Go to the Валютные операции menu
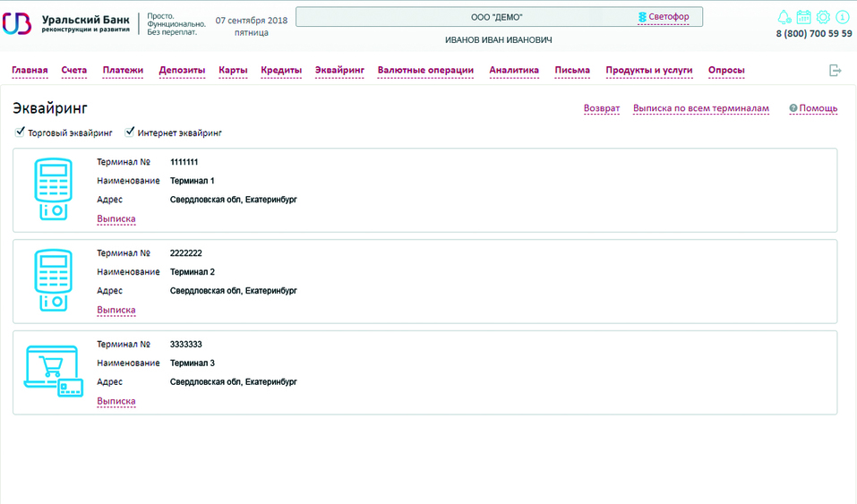 tap(425, 70)
